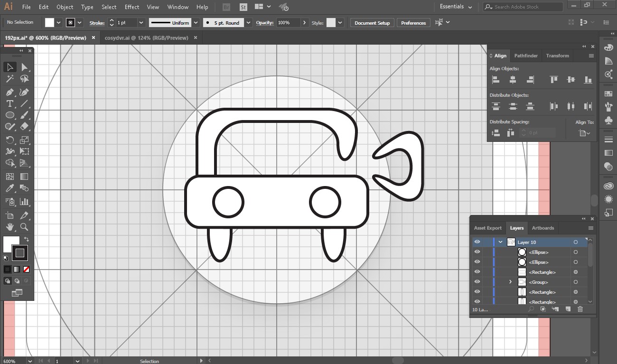Select the Curvature tool

pos(25,92)
